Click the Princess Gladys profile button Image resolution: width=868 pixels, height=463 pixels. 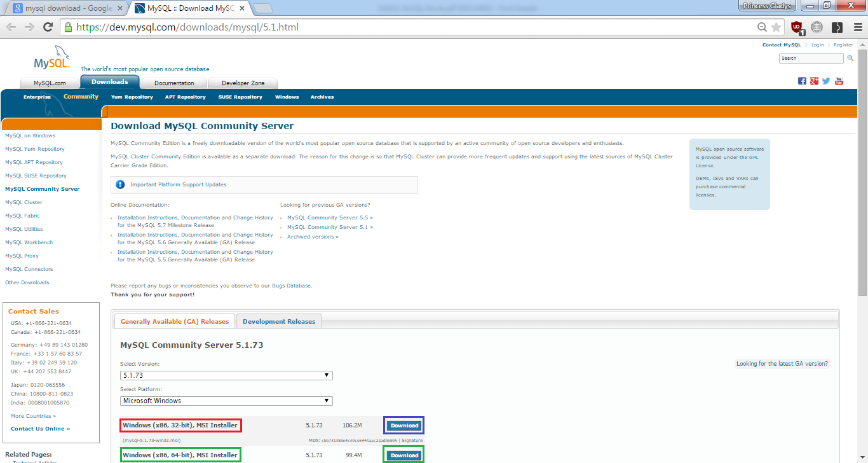coord(767,5)
